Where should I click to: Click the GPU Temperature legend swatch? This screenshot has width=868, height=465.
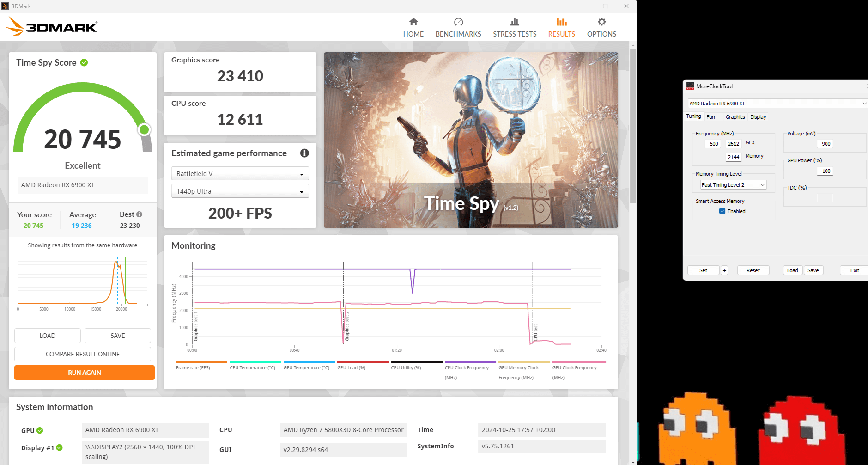coord(309,361)
